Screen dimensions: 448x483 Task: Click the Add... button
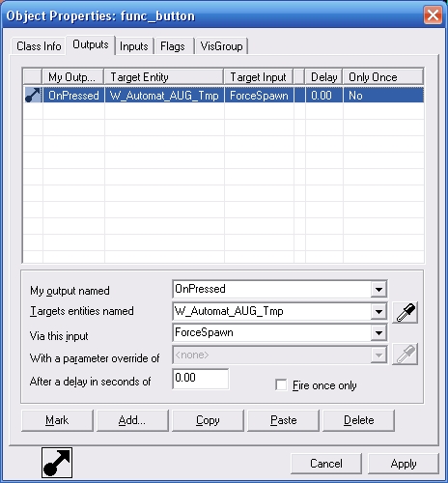[132, 420]
